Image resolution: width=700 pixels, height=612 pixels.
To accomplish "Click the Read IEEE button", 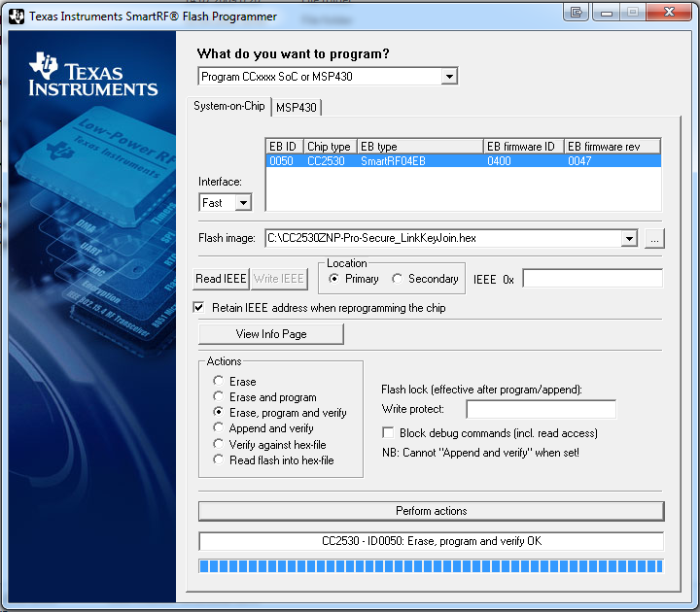I will click(x=221, y=279).
